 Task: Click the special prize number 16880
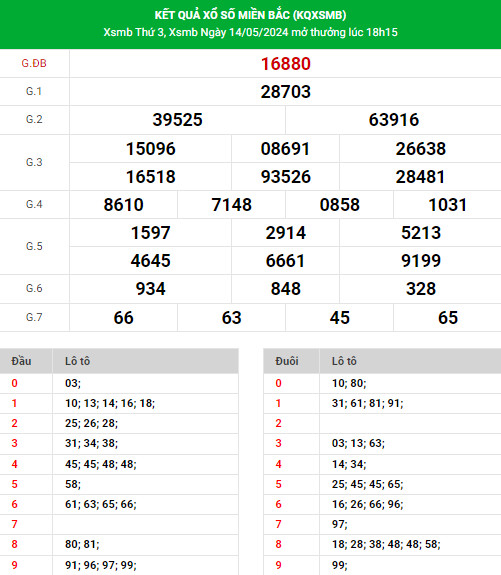click(285, 64)
